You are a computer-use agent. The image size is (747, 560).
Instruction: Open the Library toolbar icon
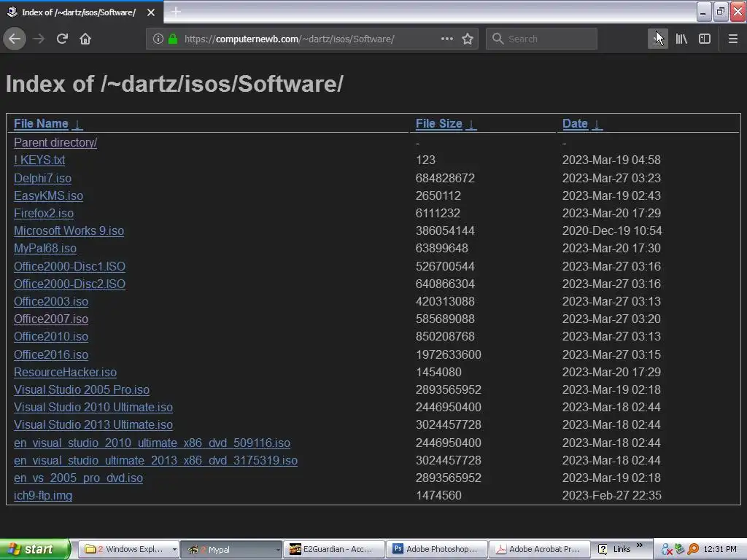681,39
